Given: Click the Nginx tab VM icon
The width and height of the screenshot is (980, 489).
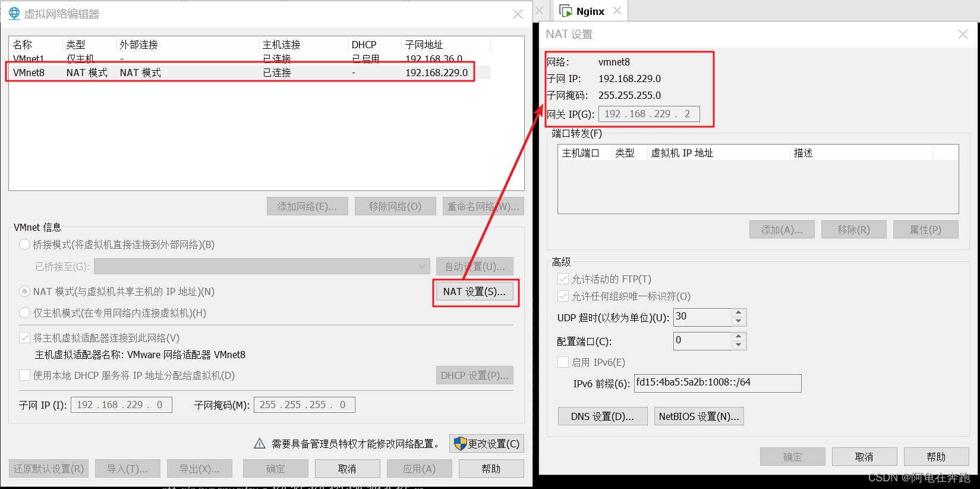Looking at the screenshot, I should (x=566, y=11).
